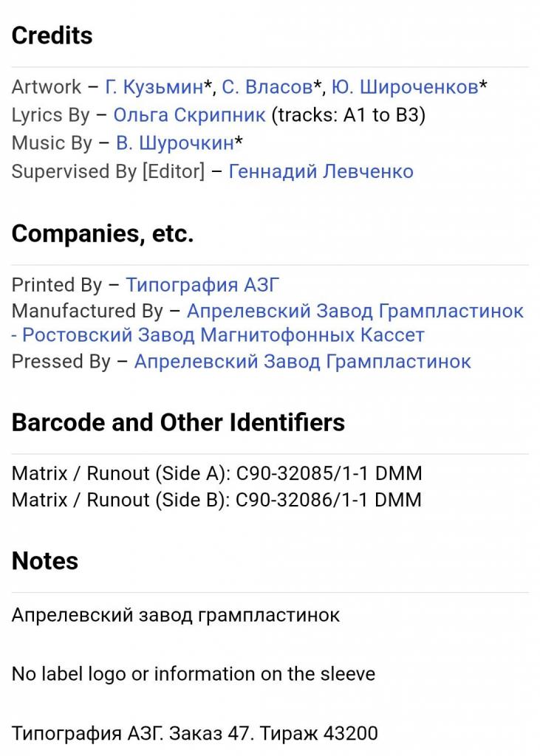Open Типография АЗГ company link
The image size is (540, 756).
pos(202,285)
